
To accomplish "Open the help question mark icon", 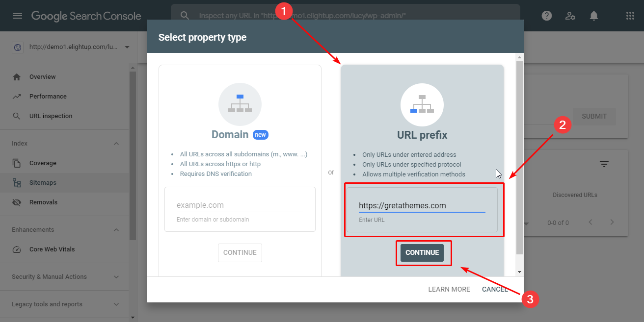I will [547, 16].
